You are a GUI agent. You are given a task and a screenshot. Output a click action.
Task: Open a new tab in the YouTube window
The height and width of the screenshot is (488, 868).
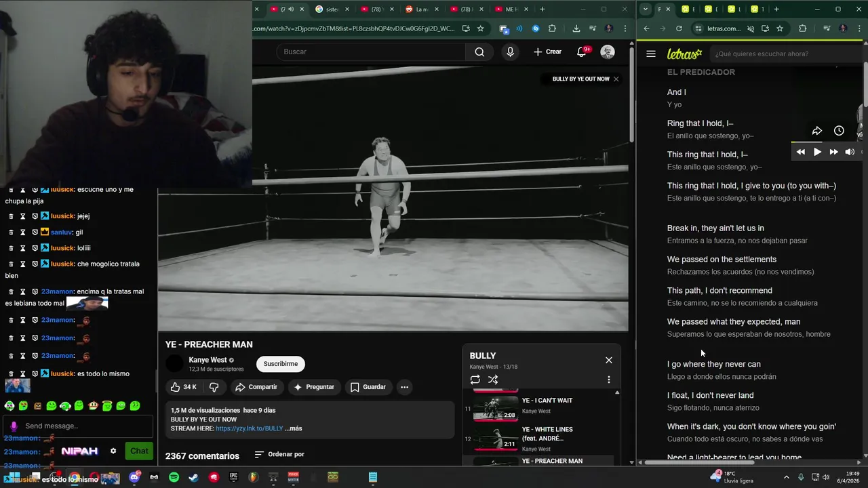[x=542, y=9]
